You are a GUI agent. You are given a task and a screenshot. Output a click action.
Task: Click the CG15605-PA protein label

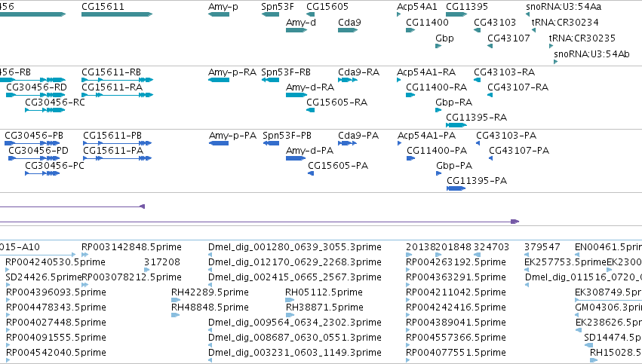(338, 166)
